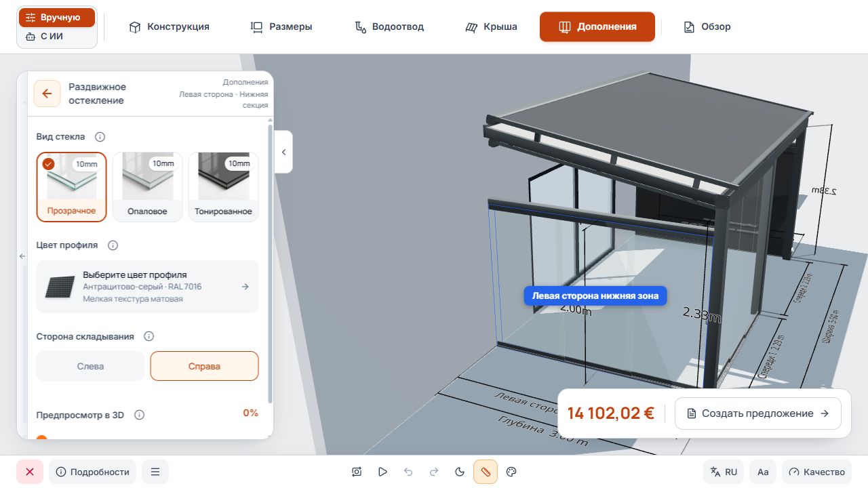Open the hamburger list menu

155,472
